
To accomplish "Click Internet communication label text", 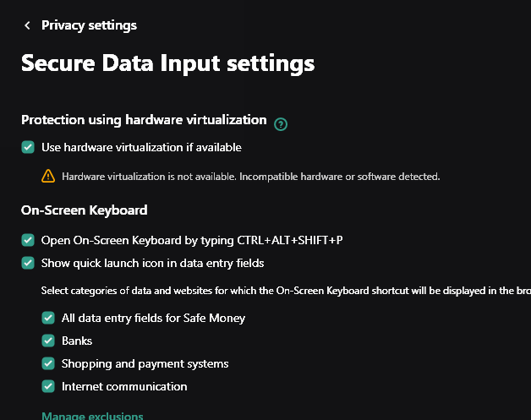I will pos(124,387).
